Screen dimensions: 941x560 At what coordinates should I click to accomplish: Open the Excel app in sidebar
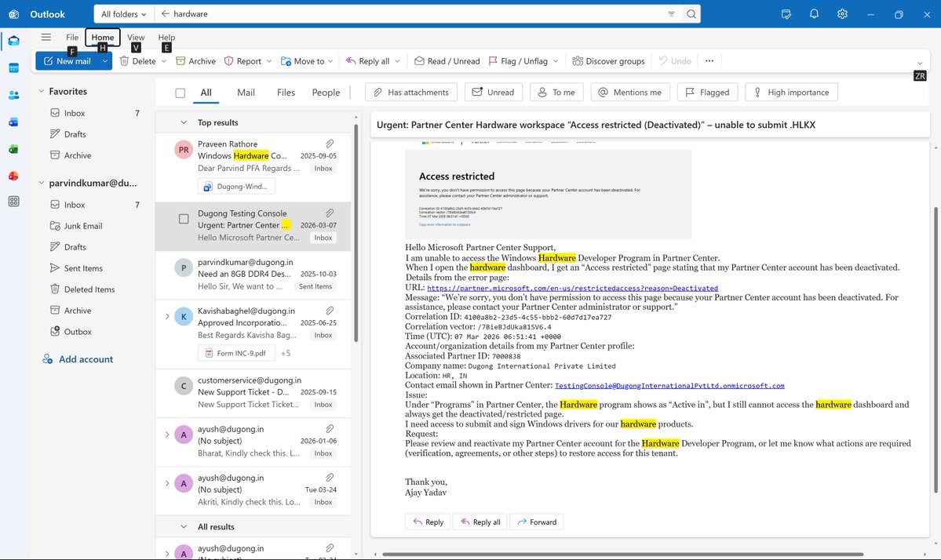point(14,149)
